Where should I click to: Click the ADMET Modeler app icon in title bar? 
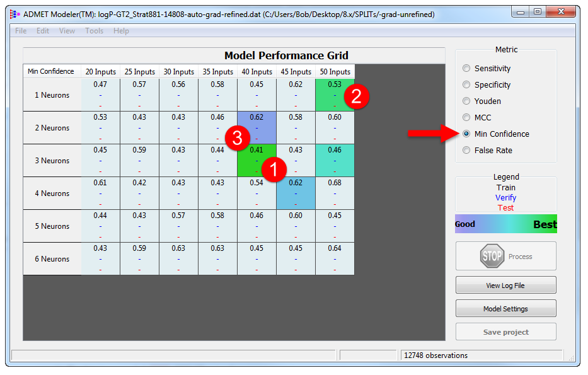[14, 14]
